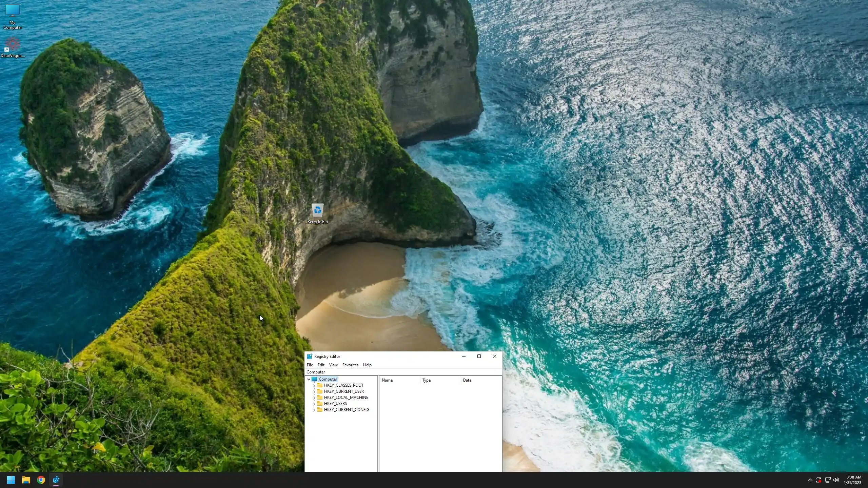Image resolution: width=868 pixels, height=488 pixels.
Task: Expand the HKEY_CLASSES_ROOT key
Action: (314, 385)
